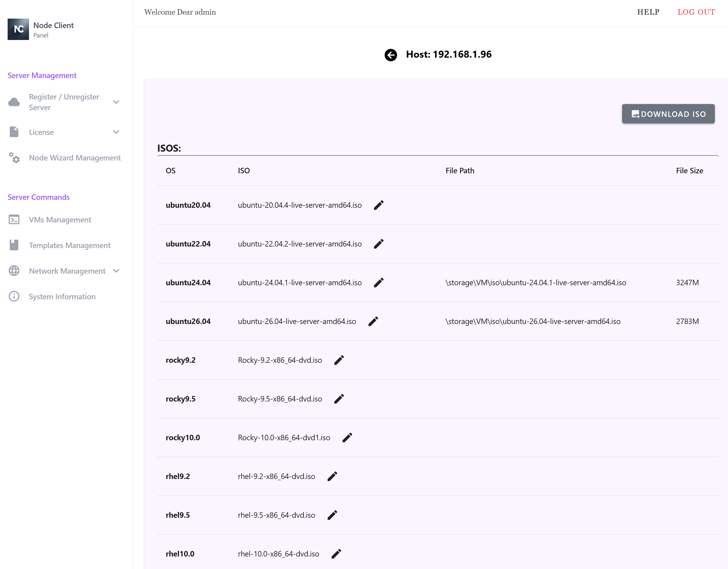Viewport: 728px width, 569px height.
Task: Edit the ubuntu24.04 ISO entry
Action: [x=379, y=283]
